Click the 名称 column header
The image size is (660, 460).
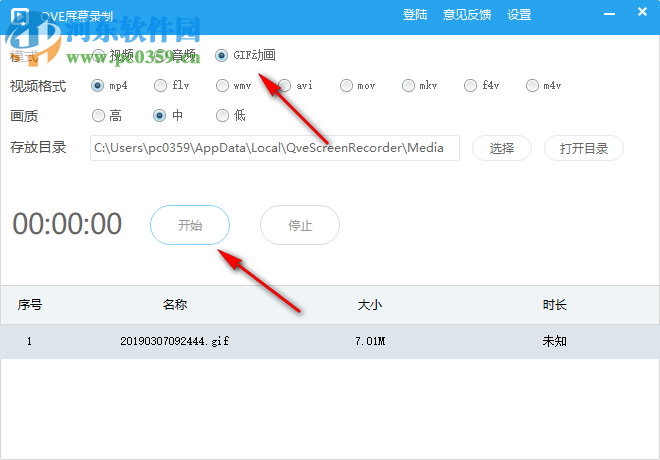tap(175, 305)
